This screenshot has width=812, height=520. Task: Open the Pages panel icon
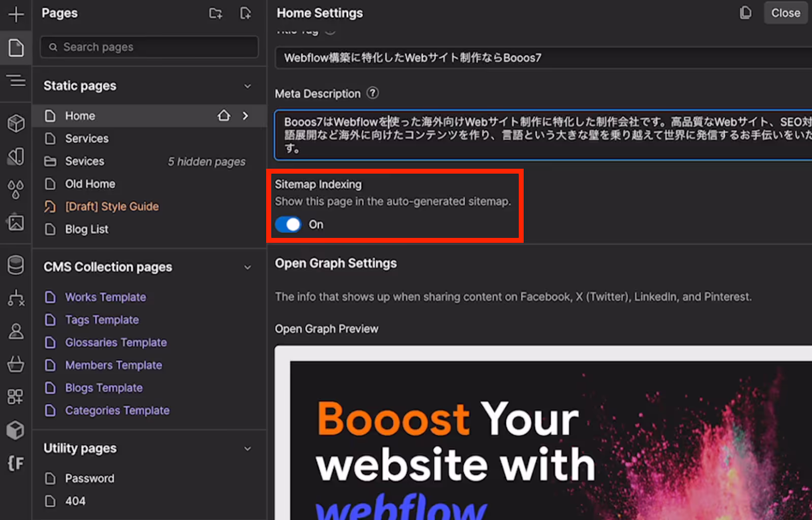click(x=16, y=48)
